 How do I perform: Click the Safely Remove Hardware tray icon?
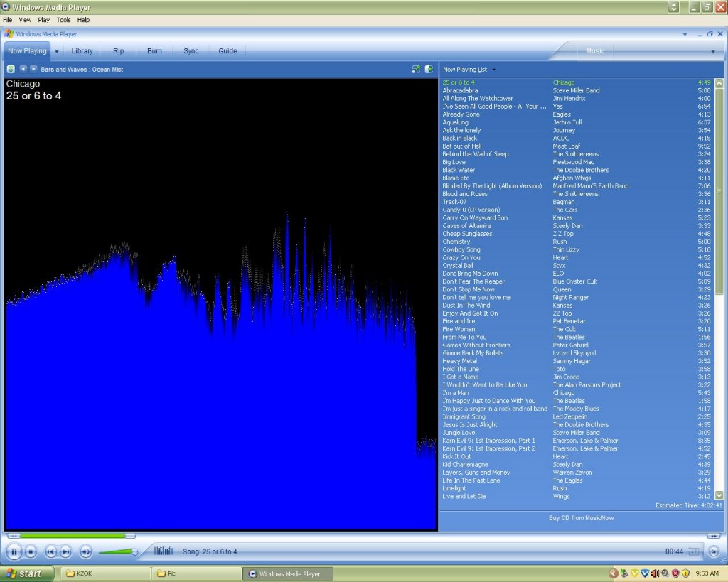(624, 573)
